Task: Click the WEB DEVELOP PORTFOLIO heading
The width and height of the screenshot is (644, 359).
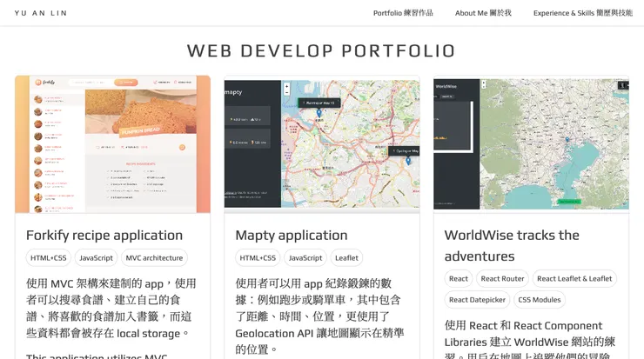Action: (x=321, y=51)
